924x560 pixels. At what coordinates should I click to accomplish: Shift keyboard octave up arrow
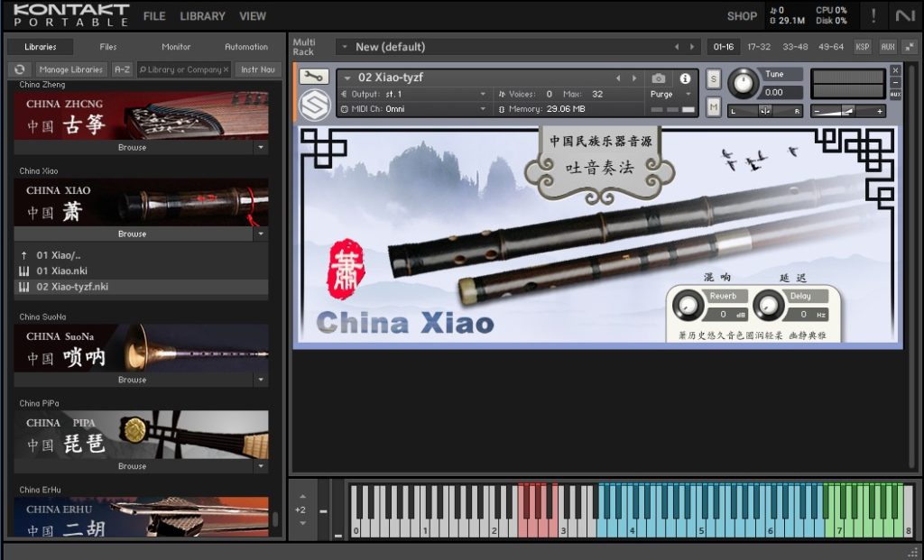(x=303, y=496)
